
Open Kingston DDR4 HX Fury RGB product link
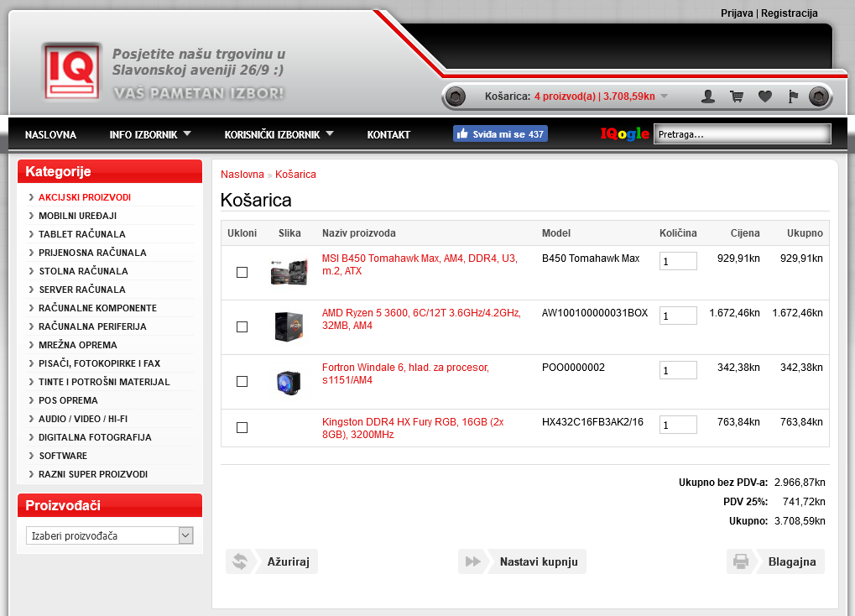click(x=413, y=428)
